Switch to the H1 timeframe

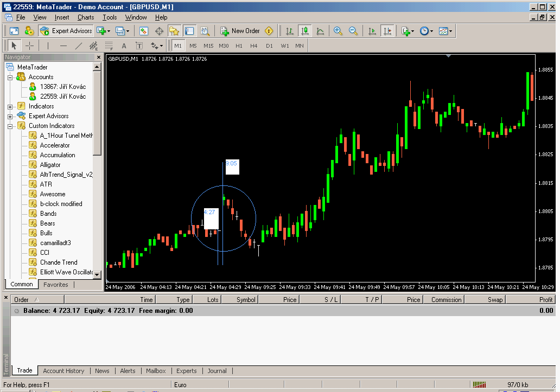coord(239,46)
